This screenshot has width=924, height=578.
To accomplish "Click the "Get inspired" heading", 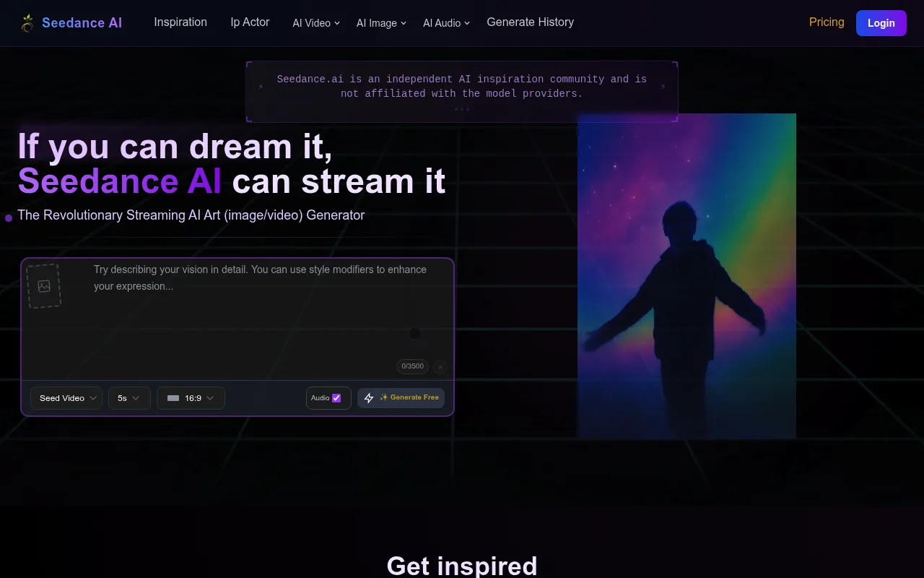I will (x=462, y=565).
